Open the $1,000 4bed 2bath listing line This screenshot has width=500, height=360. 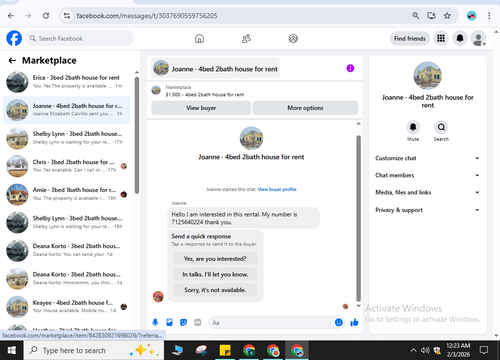tap(205, 95)
